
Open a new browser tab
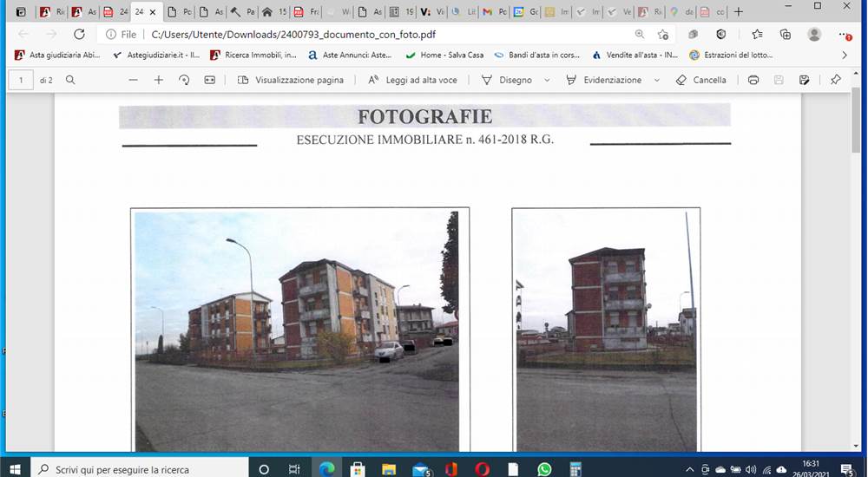[738, 11]
